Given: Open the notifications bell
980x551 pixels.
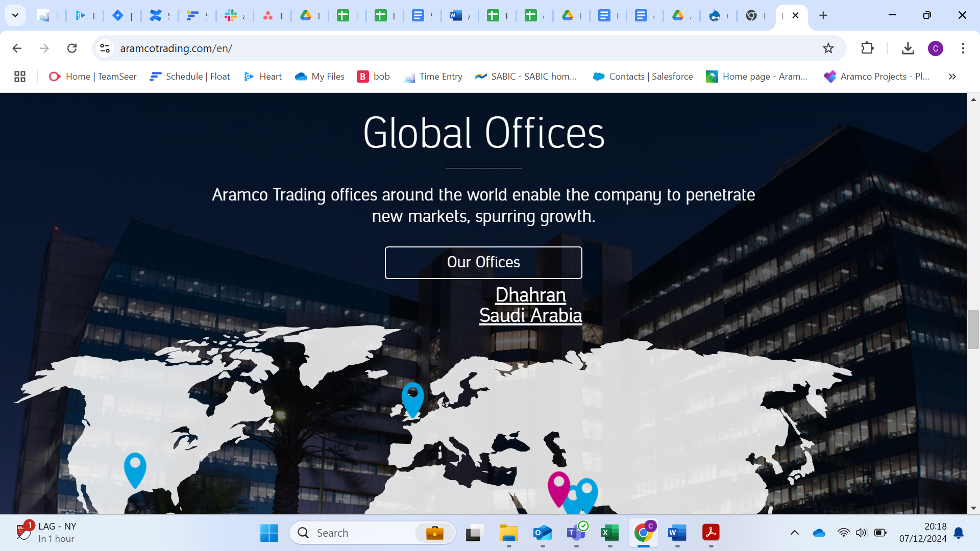Looking at the screenshot, I should [x=959, y=533].
